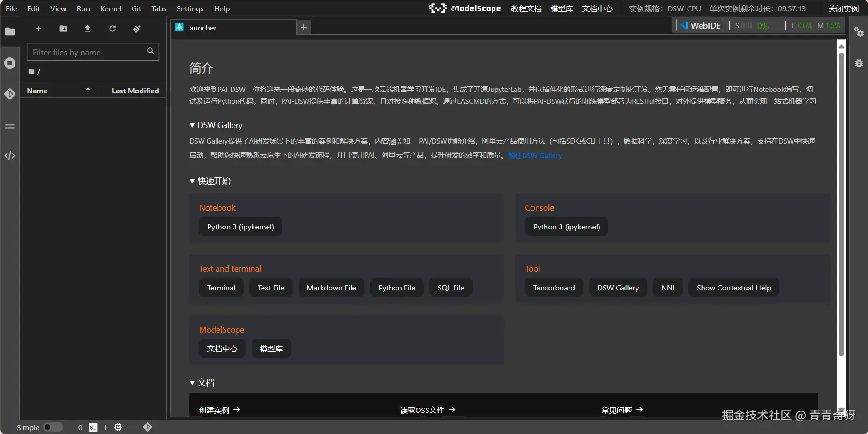Create a new folder in file browser
Image resolution: width=868 pixels, height=434 pixels.
point(63,29)
